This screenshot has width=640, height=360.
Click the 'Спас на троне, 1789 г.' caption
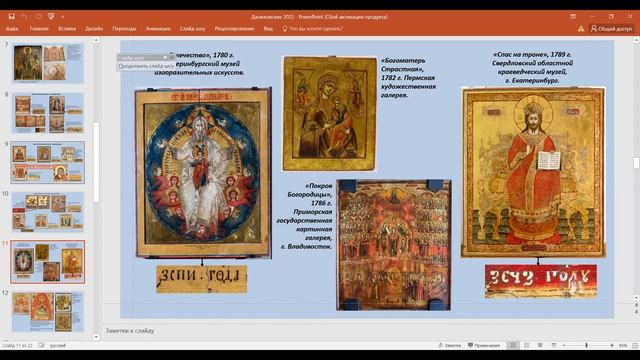(532, 67)
